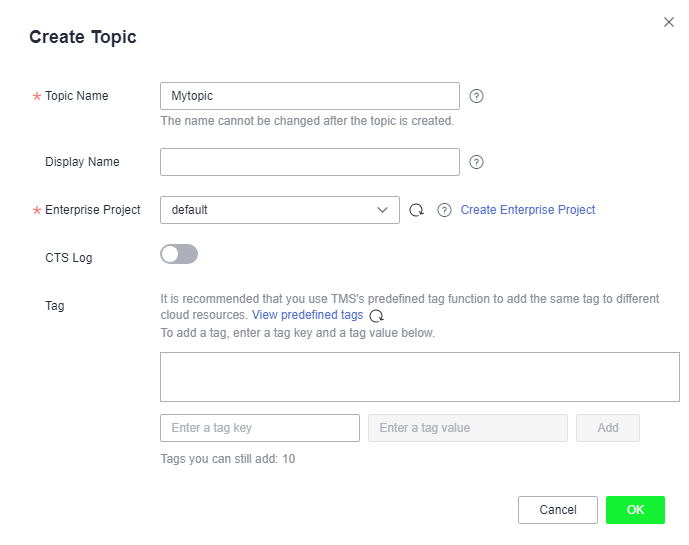This screenshot has height=545, width=689.
Task: Click the Enter a tag value field
Action: click(x=468, y=428)
